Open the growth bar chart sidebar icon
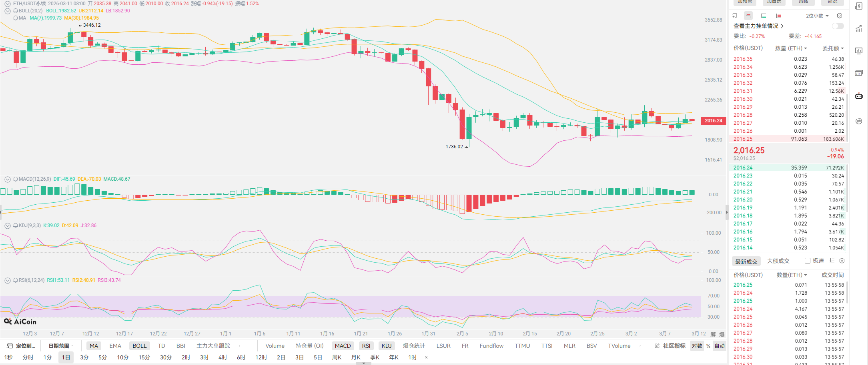 tap(858, 29)
